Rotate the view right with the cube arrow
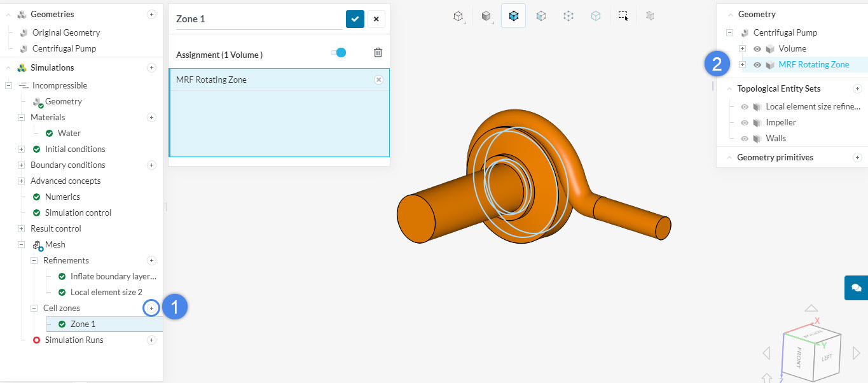The image size is (868, 383). click(x=856, y=353)
